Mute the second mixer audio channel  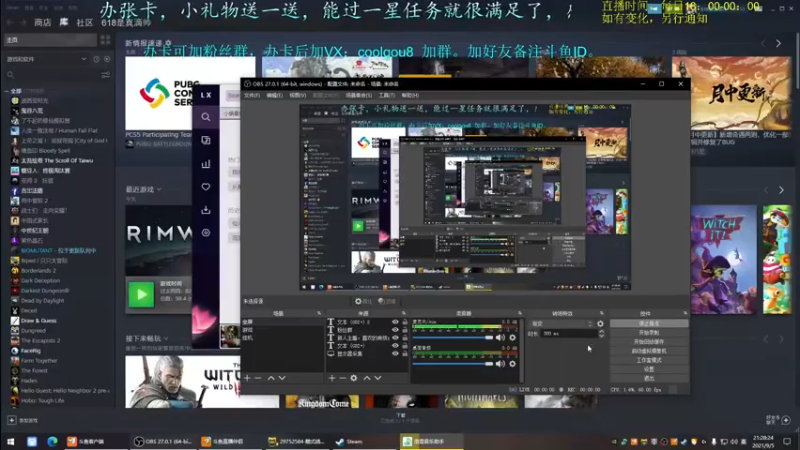pyautogui.click(x=500, y=364)
